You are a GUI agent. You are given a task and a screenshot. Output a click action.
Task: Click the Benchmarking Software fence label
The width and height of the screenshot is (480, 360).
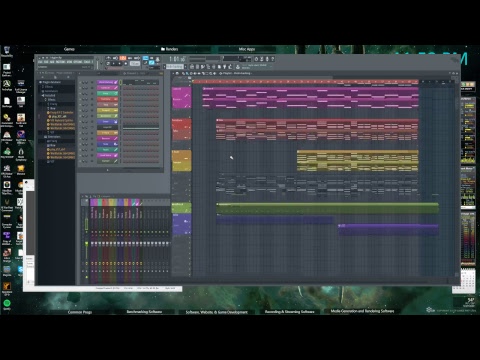coord(144,312)
